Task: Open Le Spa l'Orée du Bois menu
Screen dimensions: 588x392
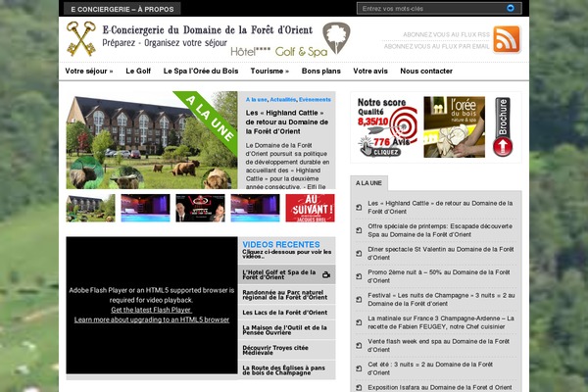Action: [201, 71]
